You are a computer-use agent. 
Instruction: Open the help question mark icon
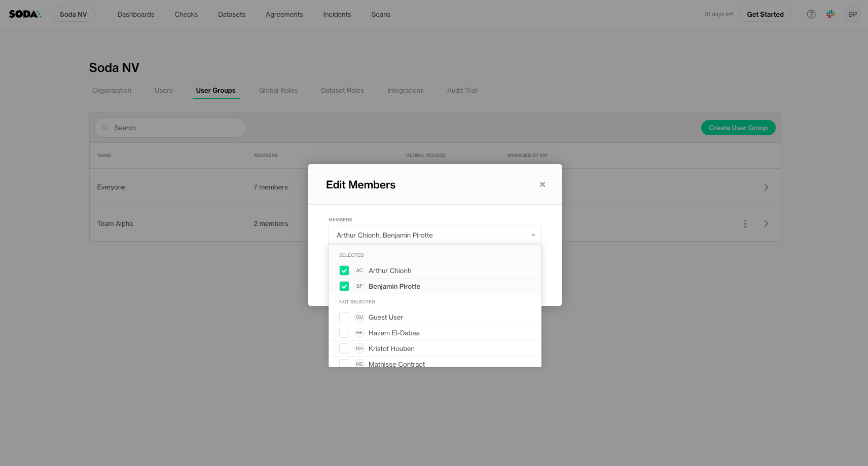(811, 14)
